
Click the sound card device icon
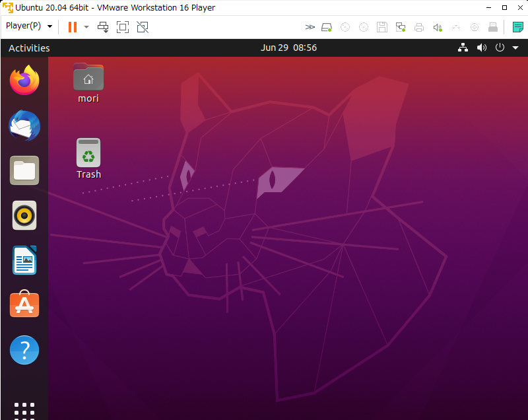[x=438, y=27]
